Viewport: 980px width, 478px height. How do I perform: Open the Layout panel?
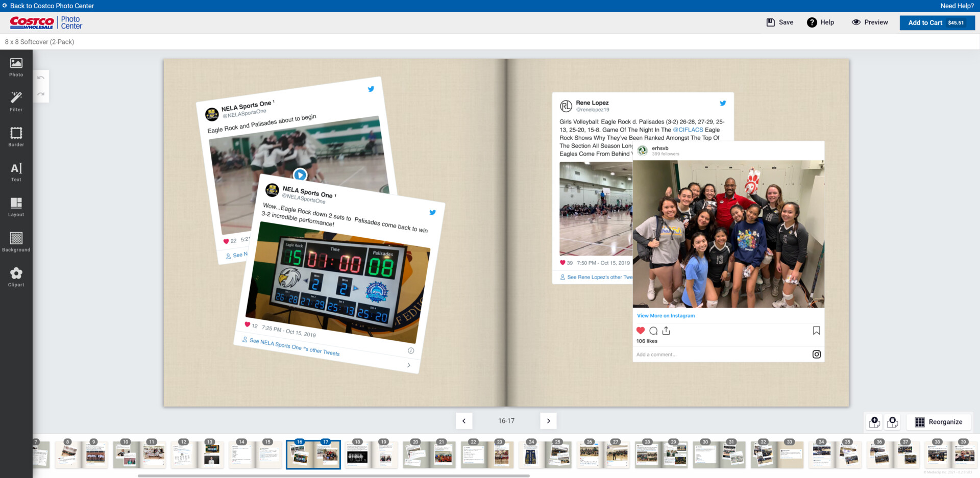tap(16, 207)
